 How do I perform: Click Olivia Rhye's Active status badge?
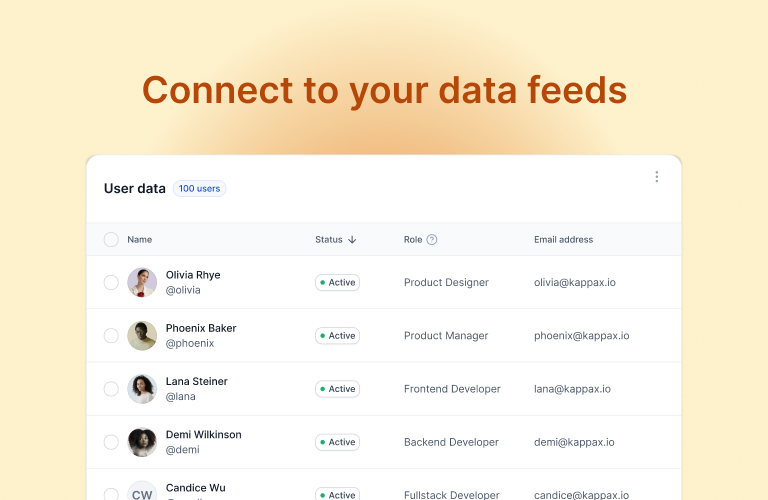pyautogui.click(x=337, y=283)
